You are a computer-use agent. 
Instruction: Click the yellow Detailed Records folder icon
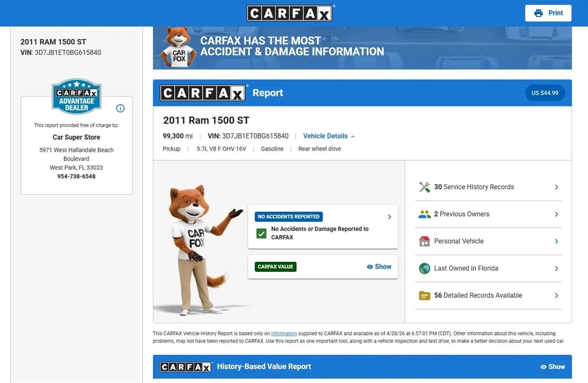coord(424,295)
